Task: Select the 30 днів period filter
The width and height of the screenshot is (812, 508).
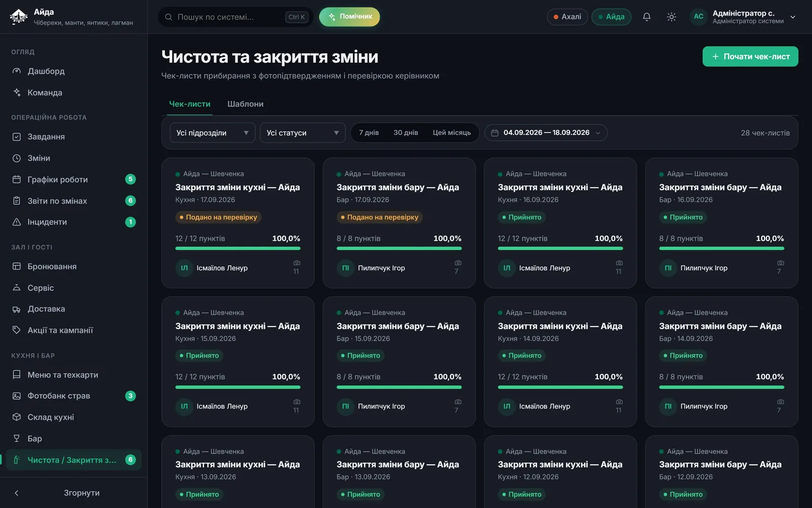Action: 406,133
